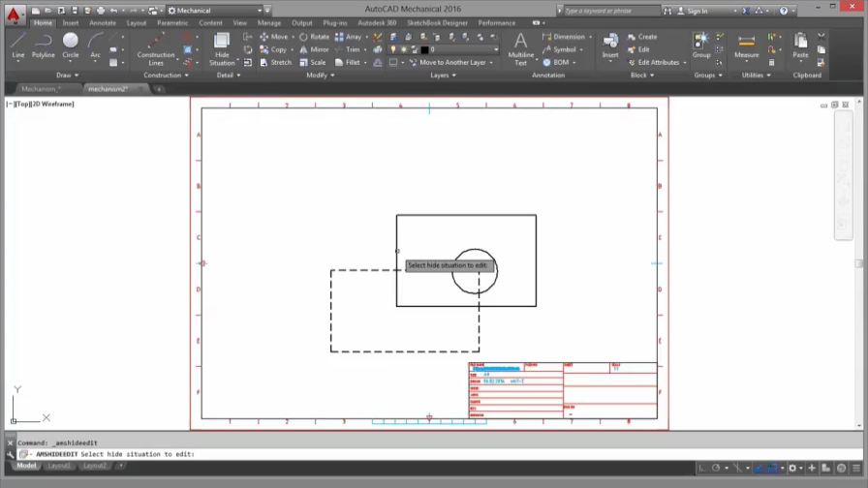Expand the Draw panel
The image size is (868, 488).
click(67, 76)
